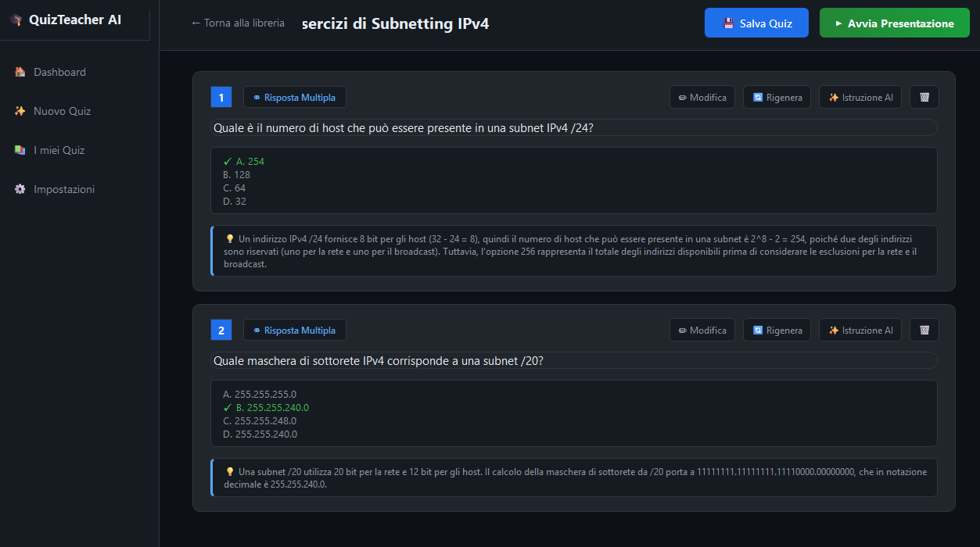980x547 pixels.
Task: Click Risposta Multipla type badge on question 1
Action: pyautogui.click(x=294, y=98)
